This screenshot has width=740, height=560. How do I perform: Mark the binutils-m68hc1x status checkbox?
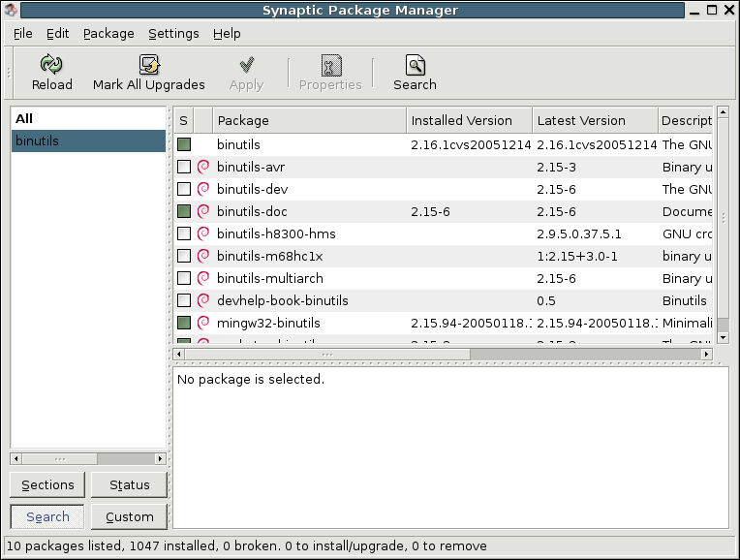point(184,256)
